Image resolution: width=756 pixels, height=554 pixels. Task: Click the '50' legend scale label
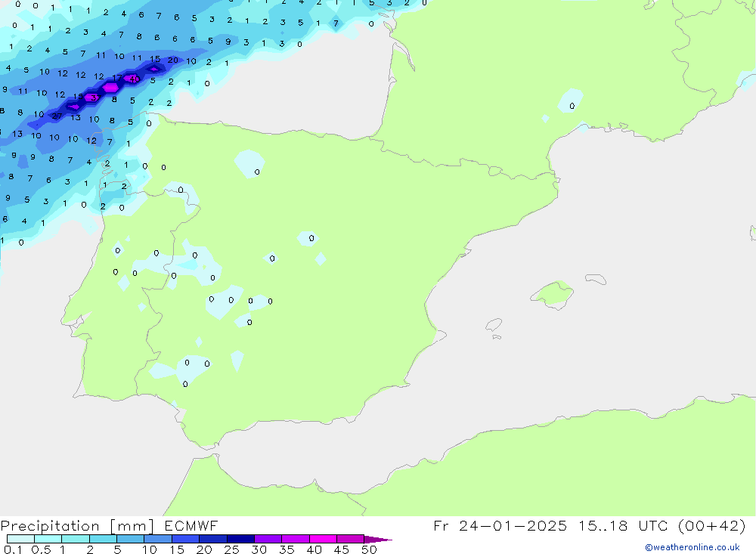(x=369, y=549)
